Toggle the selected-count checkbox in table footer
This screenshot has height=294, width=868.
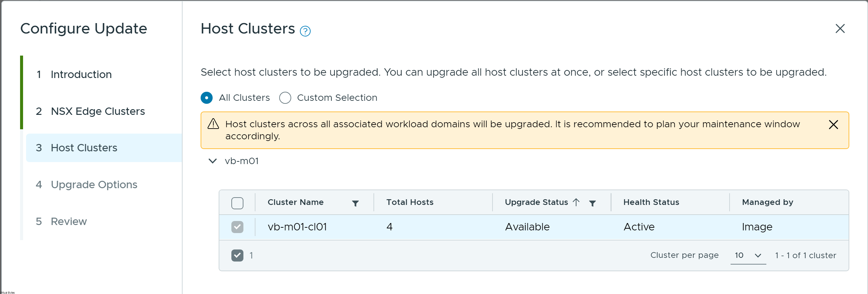pyautogui.click(x=237, y=255)
